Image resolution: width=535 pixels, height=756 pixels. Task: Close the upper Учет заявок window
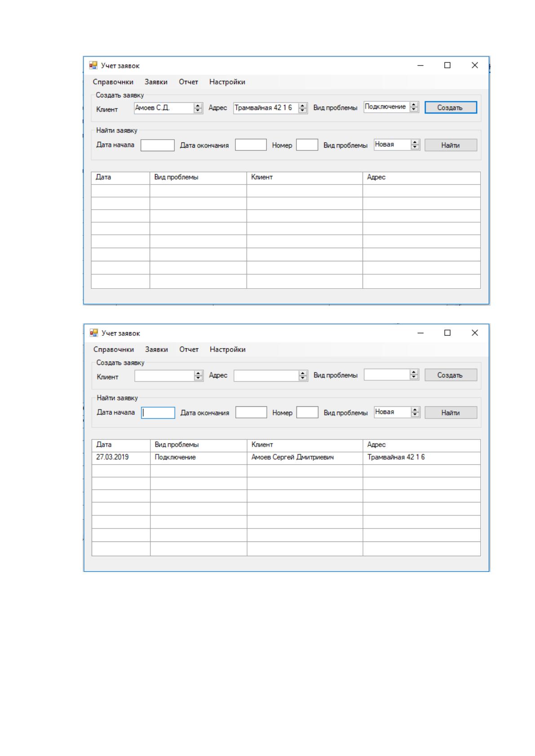coord(475,66)
